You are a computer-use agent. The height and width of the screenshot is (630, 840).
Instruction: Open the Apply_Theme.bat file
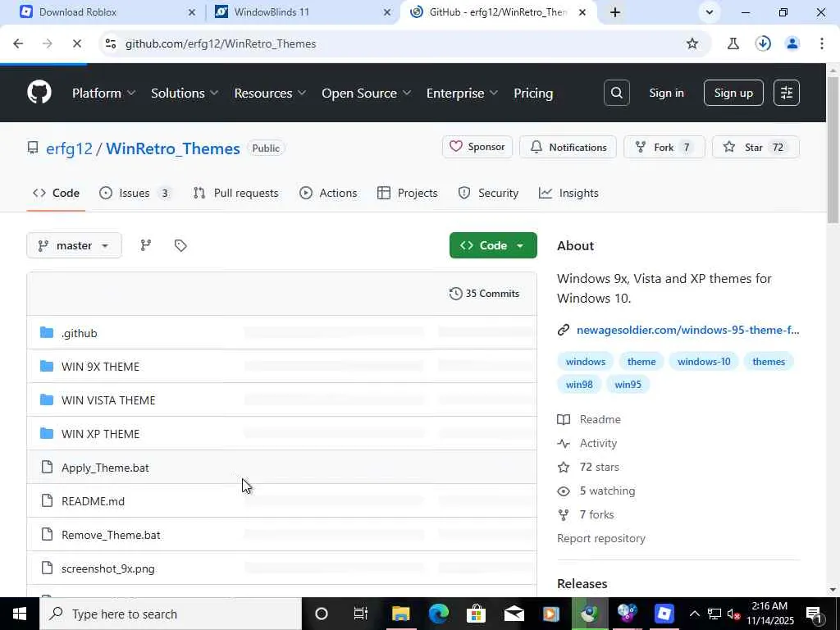(105, 468)
